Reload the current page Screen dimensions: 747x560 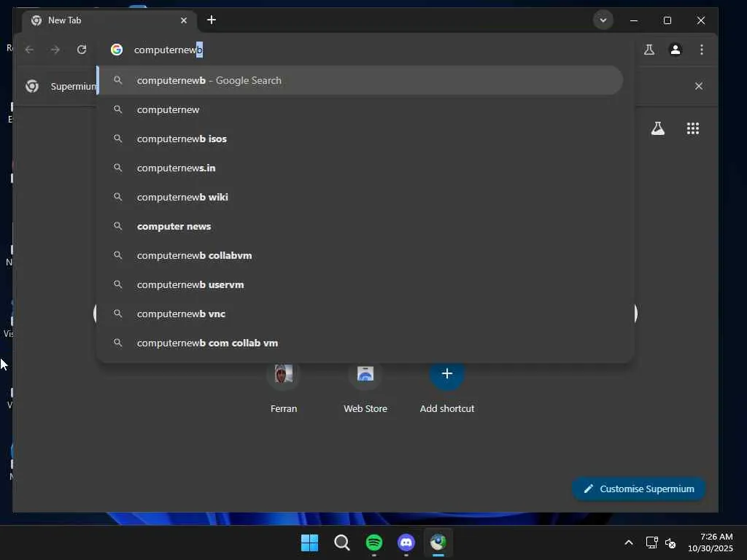[x=82, y=50]
